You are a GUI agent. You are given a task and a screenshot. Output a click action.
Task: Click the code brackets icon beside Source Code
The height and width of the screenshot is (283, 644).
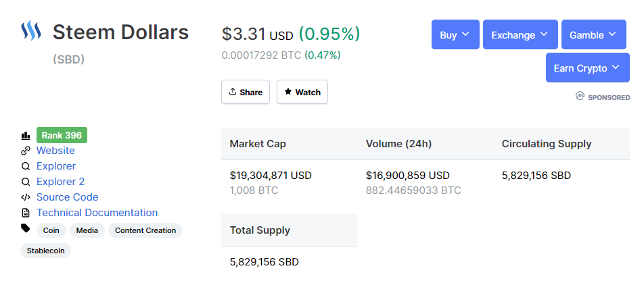26,197
